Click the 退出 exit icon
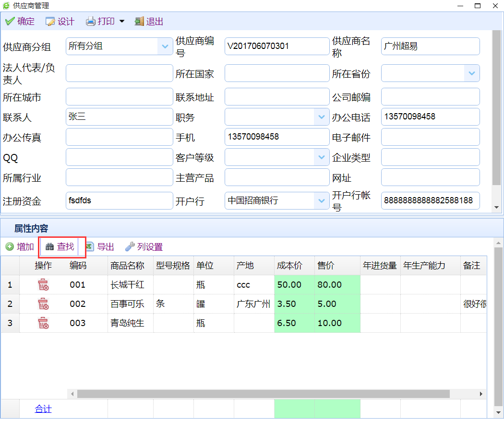This screenshot has width=504, height=421. pos(139,22)
